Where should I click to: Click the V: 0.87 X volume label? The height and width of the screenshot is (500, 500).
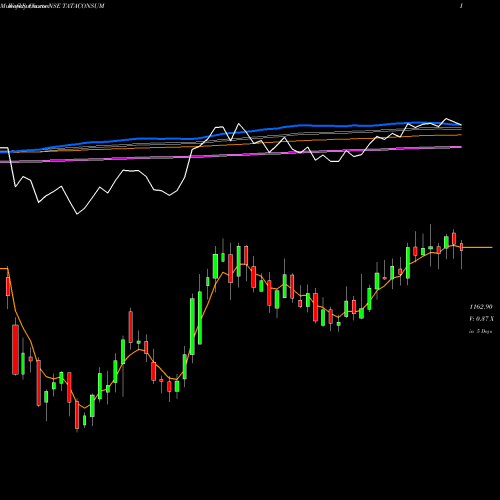click(481, 319)
